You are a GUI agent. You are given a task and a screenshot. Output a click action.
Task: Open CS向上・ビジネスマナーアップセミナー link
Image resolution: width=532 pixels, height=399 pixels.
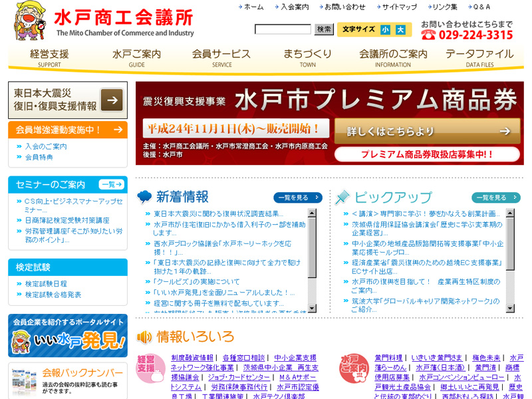pyautogui.click(x=74, y=205)
